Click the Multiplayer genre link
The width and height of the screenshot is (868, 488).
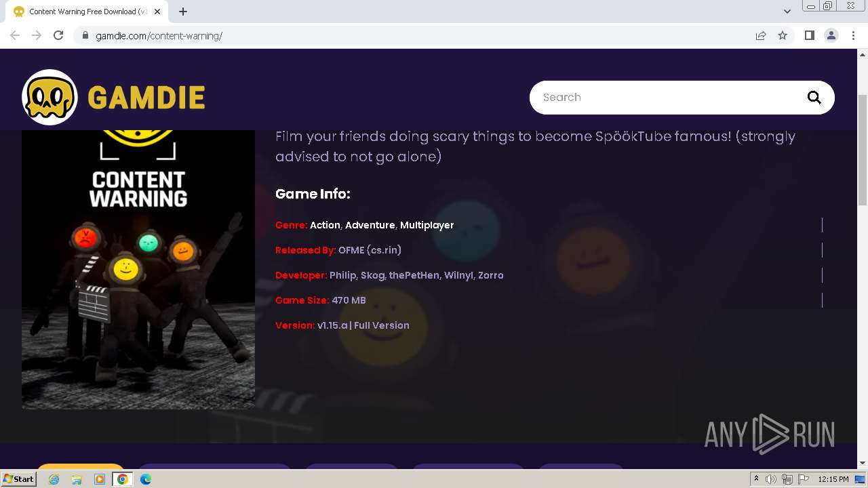point(427,225)
